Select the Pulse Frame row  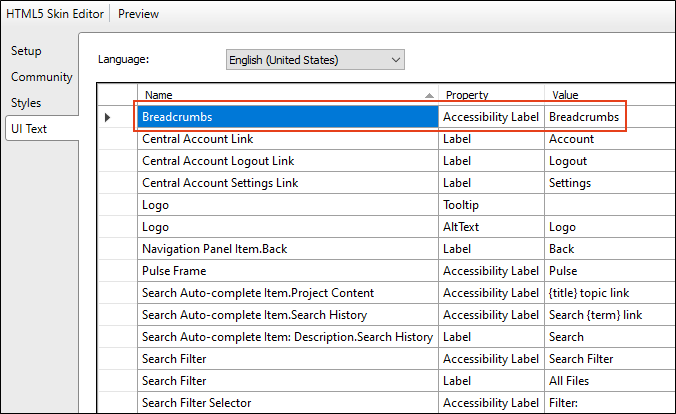point(287,271)
